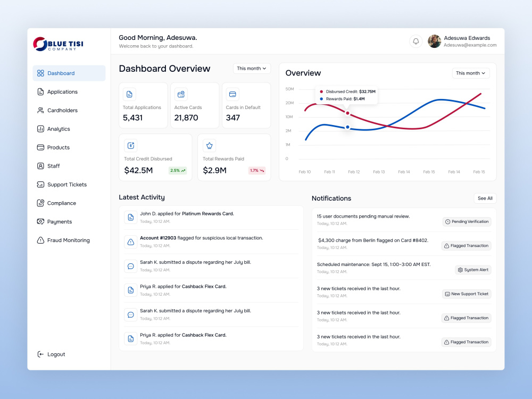Click the green 2.5% growth badge
The width and height of the screenshot is (532, 399).
[178, 171]
